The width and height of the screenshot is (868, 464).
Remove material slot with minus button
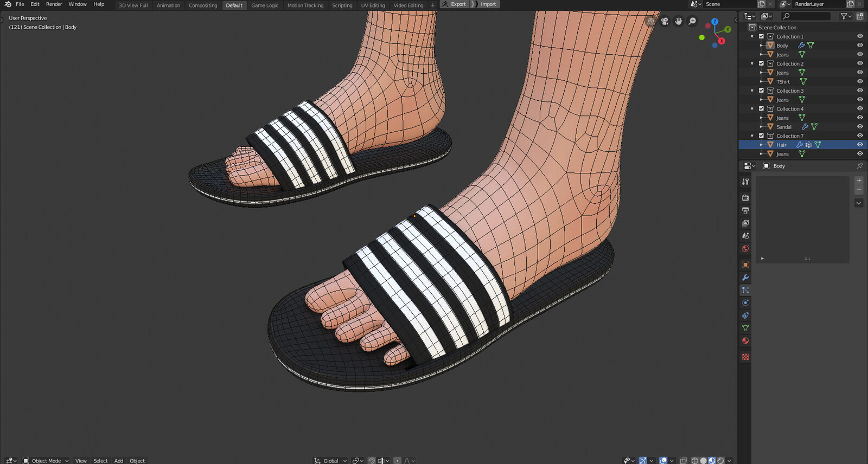point(859,190)
